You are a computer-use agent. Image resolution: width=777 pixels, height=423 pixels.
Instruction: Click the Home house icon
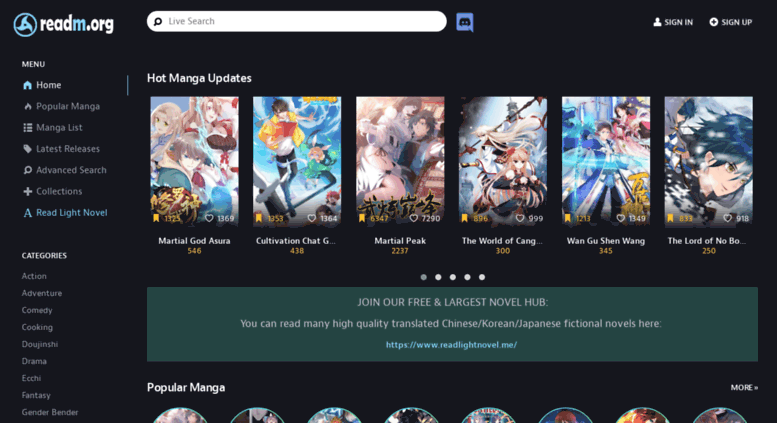27,85
